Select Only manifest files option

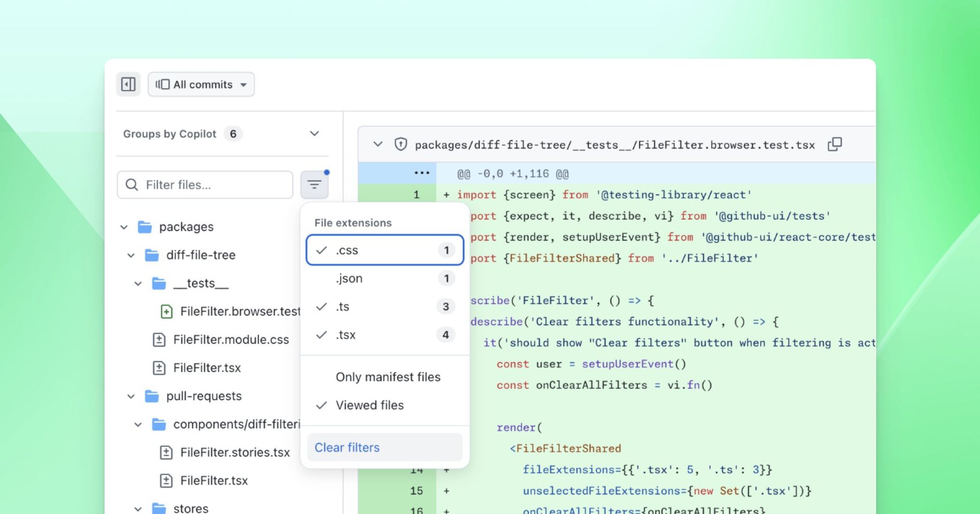[x=387, y=377]
